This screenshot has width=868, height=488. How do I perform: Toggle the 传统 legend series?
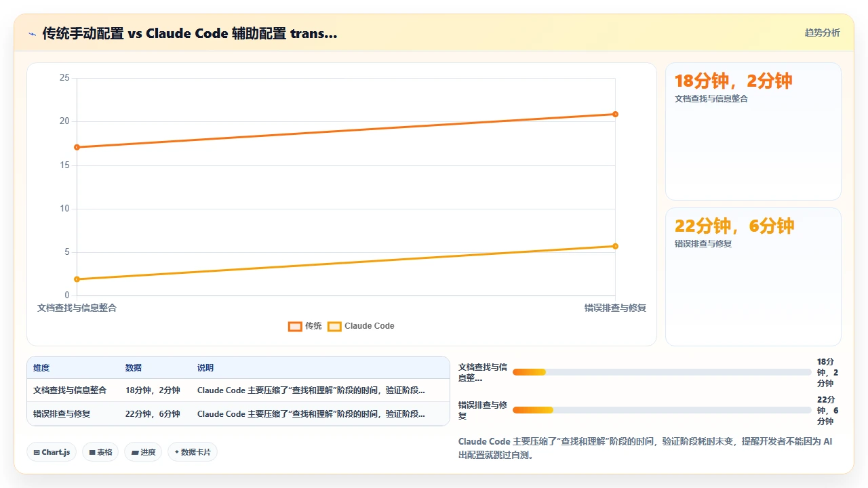(x=304, y=326)
